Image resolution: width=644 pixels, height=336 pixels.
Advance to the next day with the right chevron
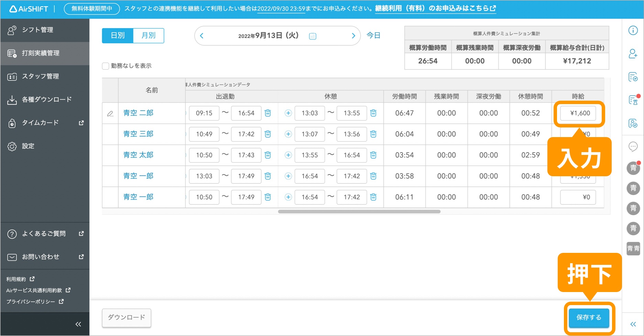pos(353,35)
